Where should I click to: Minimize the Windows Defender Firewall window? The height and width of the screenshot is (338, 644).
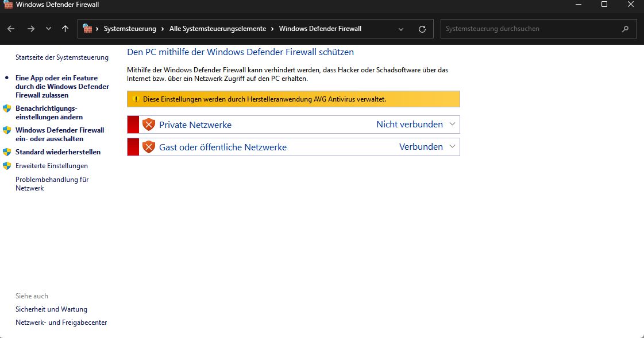579,5
